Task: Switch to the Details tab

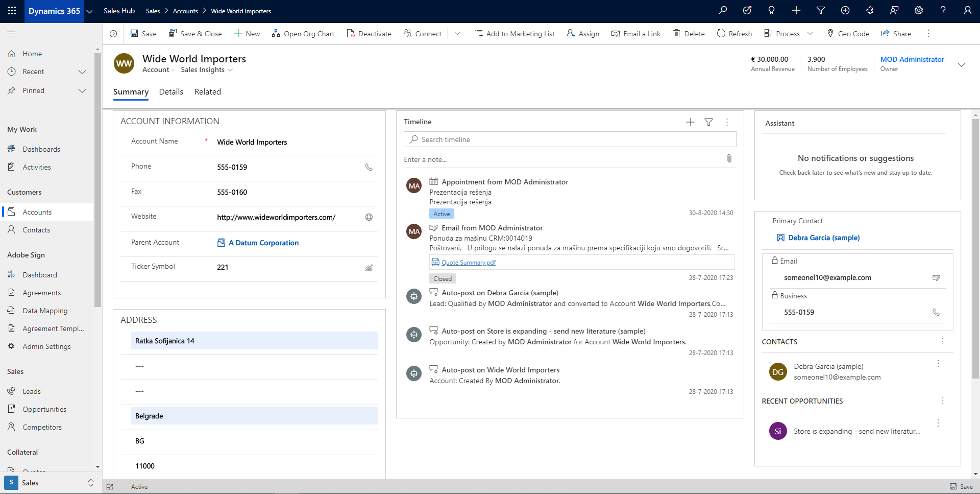Action: pyautogui.click(x=171, y=92)
